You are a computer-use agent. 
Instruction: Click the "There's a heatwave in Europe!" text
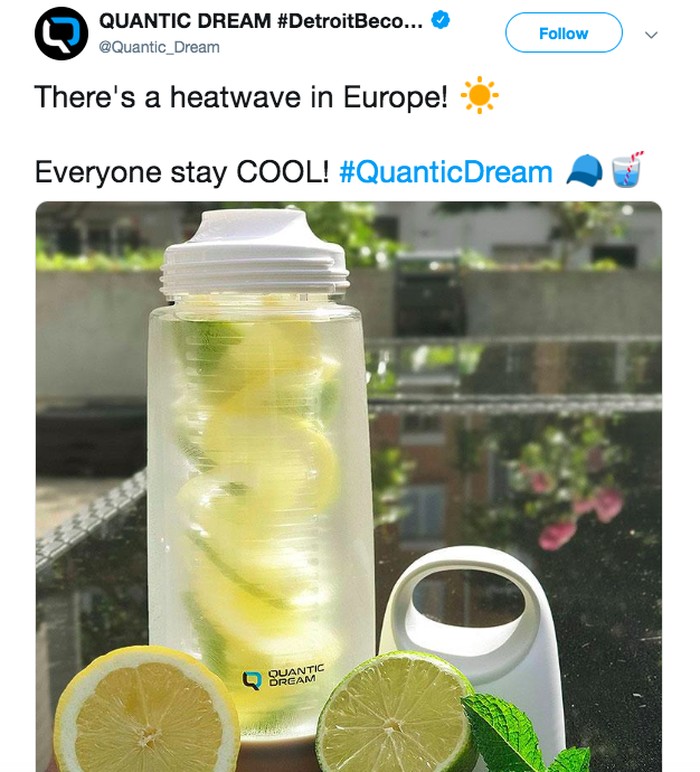pos(241,98)
